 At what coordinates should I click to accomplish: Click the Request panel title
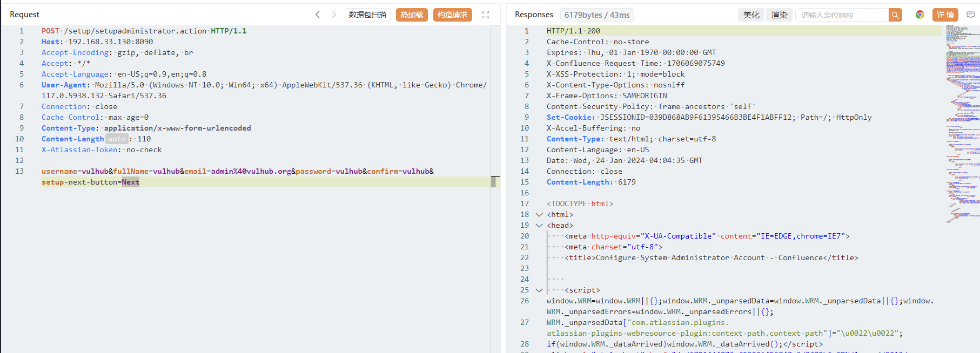pyautogui.click(x=24, y=15)
